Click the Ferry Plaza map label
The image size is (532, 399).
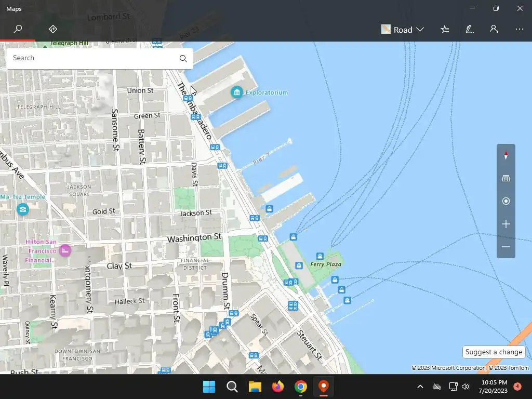tap(326, 264)
